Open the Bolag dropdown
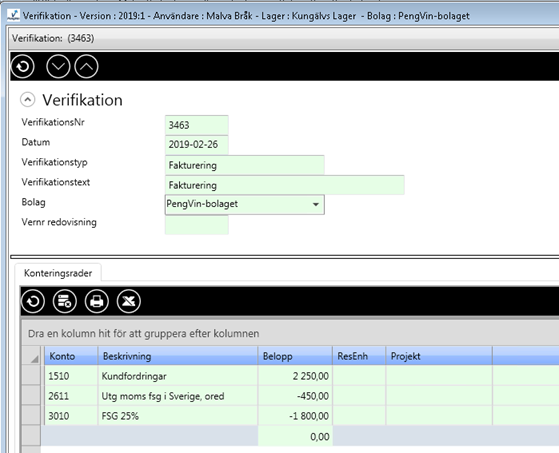The image size is (559, 453). [316, 205]
